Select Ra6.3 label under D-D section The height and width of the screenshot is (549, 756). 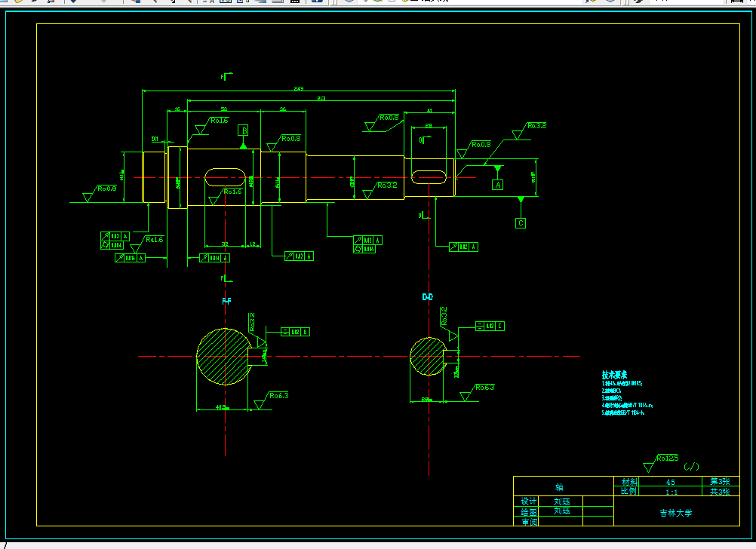[484, 387]
